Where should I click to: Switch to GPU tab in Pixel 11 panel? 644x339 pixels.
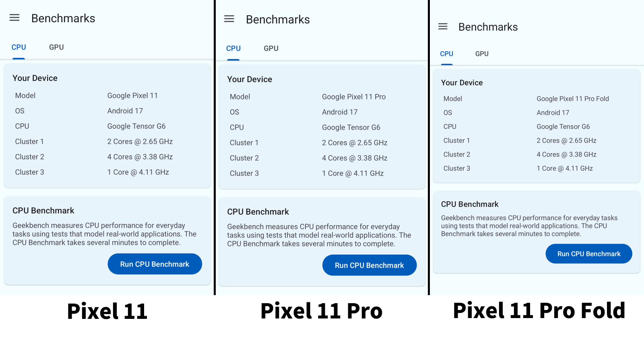coord(56,47)
